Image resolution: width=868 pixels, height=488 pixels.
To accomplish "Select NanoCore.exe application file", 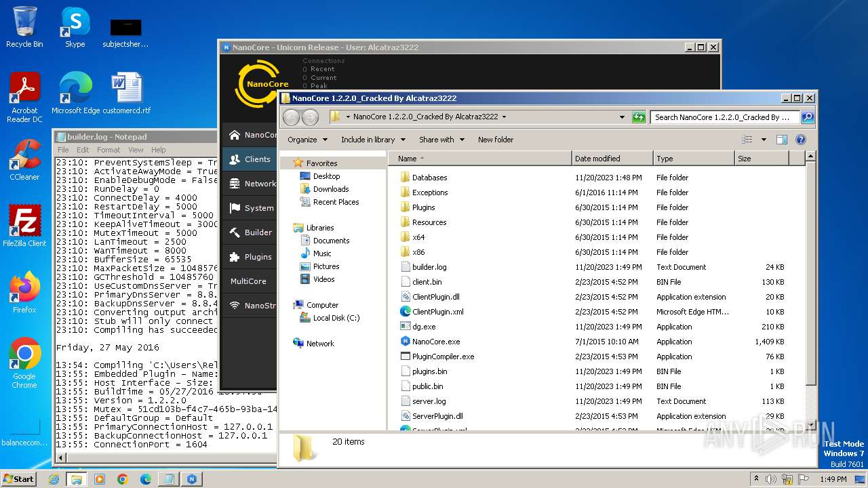I will coord(435,342).
